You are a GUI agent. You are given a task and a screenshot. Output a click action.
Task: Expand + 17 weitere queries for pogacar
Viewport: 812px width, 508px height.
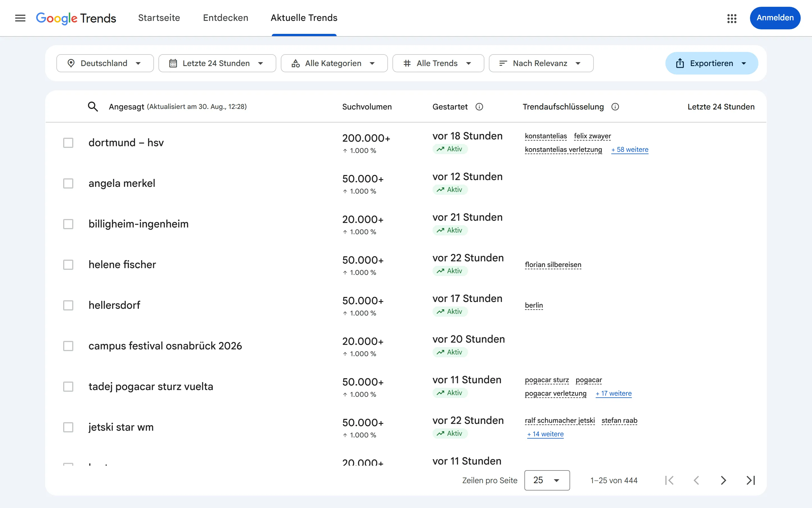(x=614, y=393)
